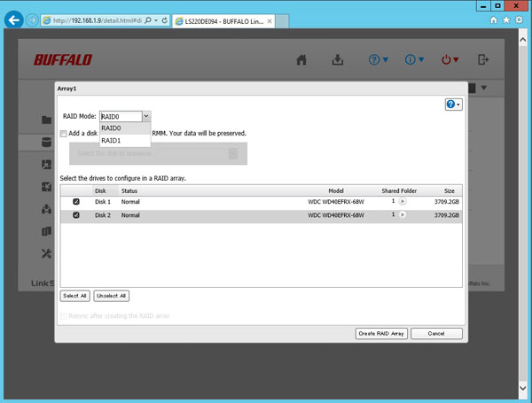Click the browser Back button
This screenshot has height=403, width=532.
14,20
